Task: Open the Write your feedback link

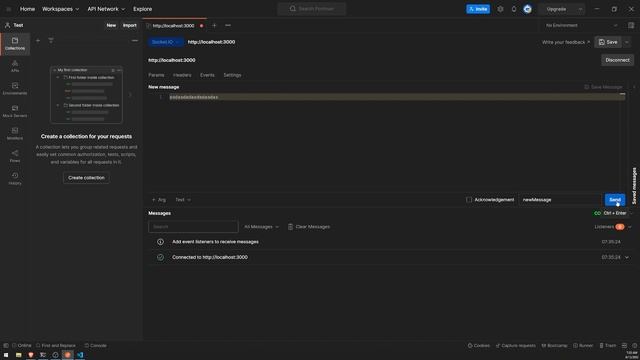Action: coord(566,42)
